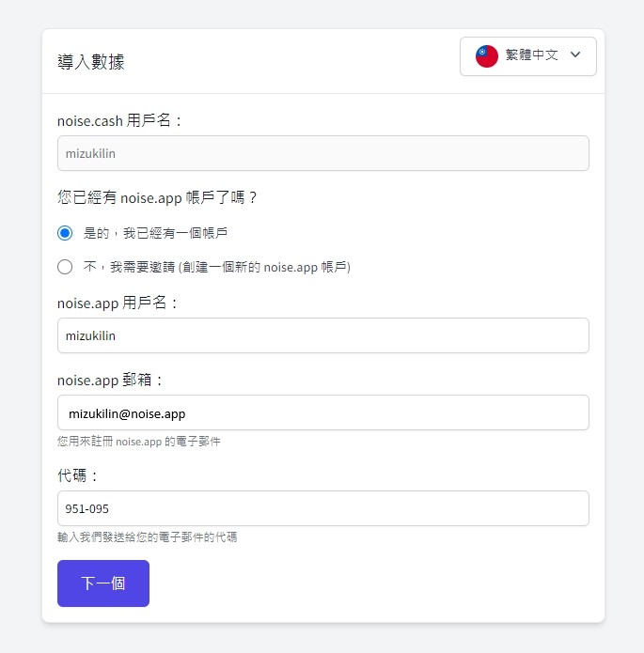Click the 您用來註冊 noise.app 的電子郵件 hint
The image size is (644, 653).
coord(139,442)
